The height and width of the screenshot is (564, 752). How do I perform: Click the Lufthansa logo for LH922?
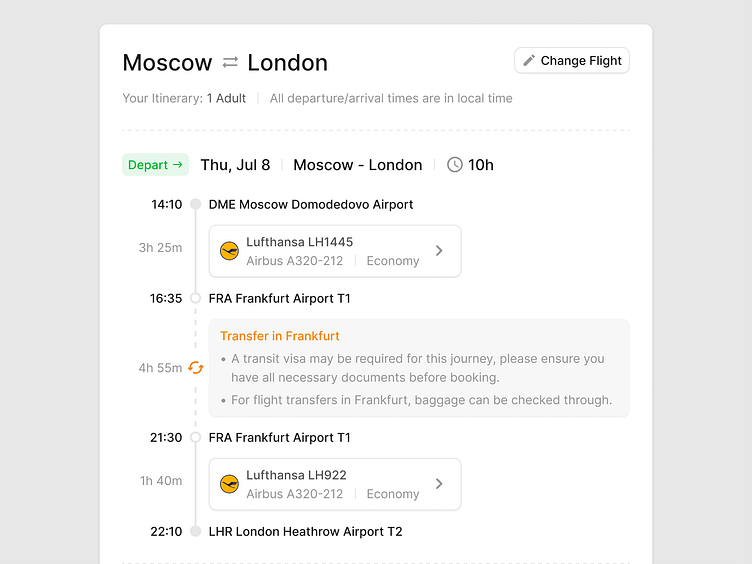click(229, 484)
